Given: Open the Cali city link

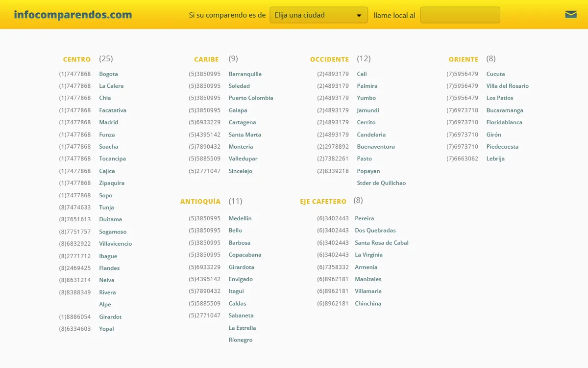Looking at the screenshot, I should coord(362,74).
